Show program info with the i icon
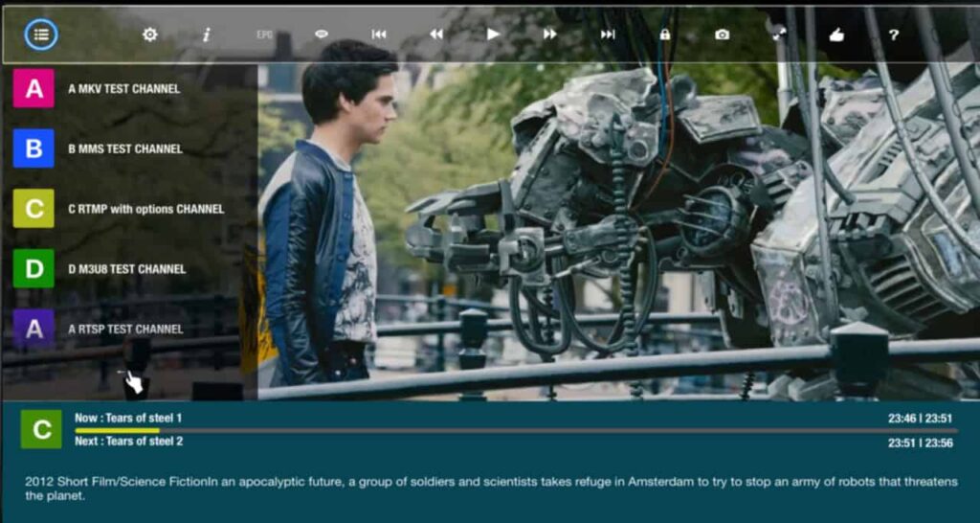The image size is (980, 523). (x=207, y=35)
